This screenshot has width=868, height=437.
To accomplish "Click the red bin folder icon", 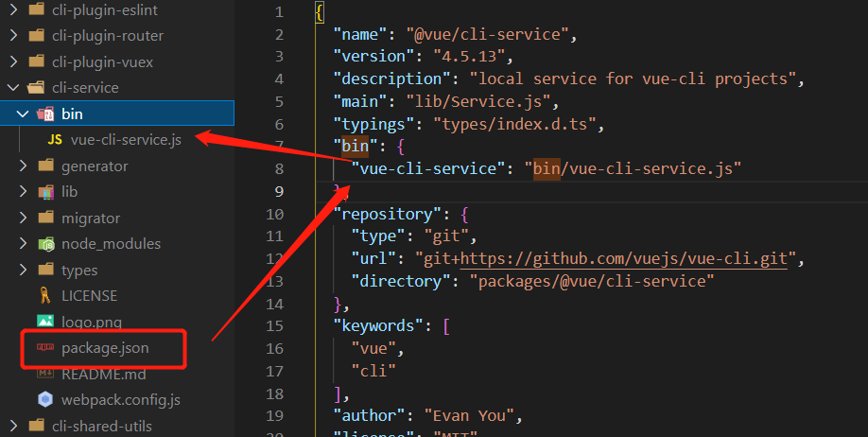I will point(45,114).
